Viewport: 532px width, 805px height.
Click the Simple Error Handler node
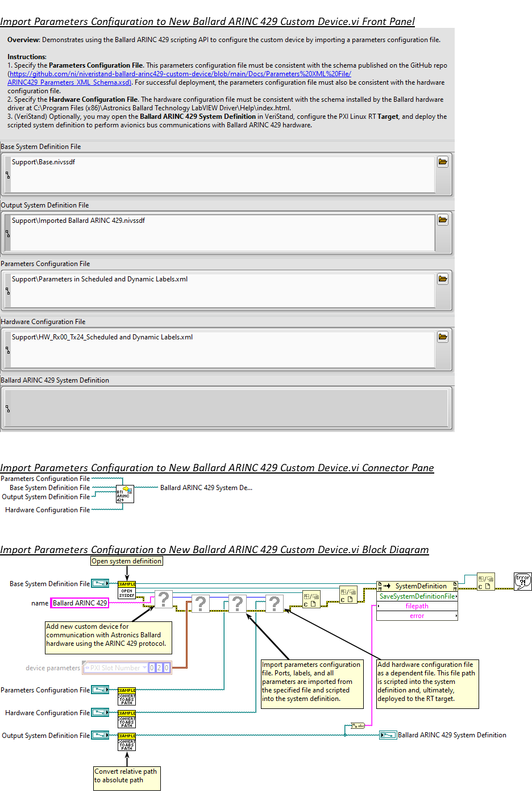tap(523, 581)
